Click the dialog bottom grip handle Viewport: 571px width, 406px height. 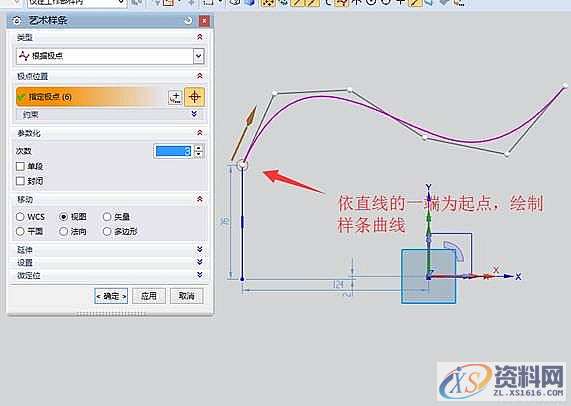pyautogui.click(x=111, y=314)
